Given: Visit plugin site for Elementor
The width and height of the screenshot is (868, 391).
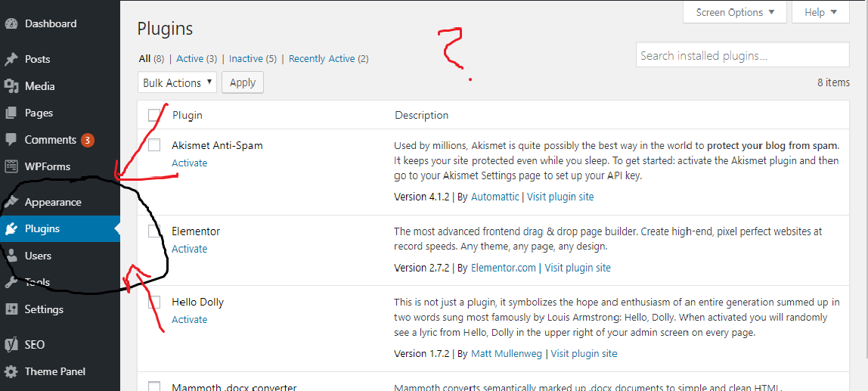Looking at the screenshot, I should point(578,268).
